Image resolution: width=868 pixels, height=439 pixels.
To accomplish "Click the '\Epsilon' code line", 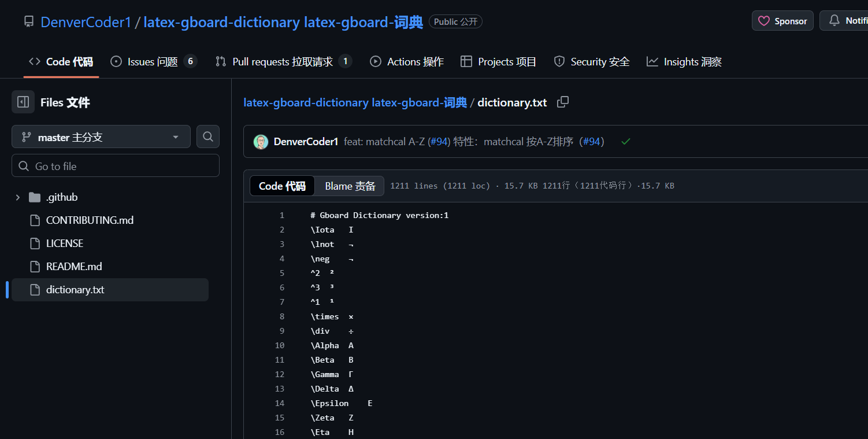I will (x=342, y=403).
